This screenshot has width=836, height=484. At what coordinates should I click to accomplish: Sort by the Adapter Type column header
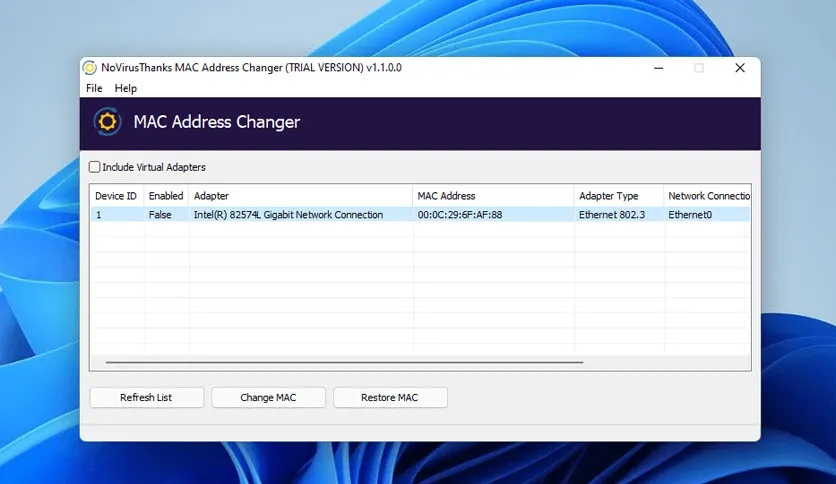coord(619,196)
